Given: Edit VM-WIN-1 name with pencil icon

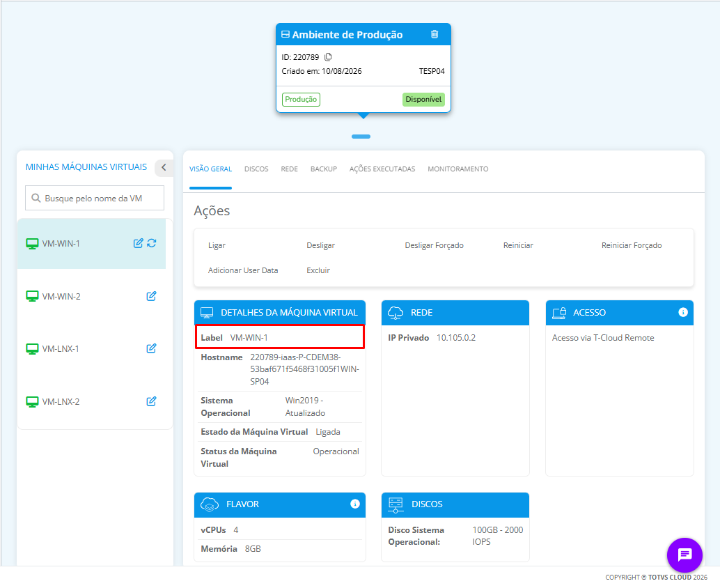Looking at the screenshot, I should coord(138,243).
